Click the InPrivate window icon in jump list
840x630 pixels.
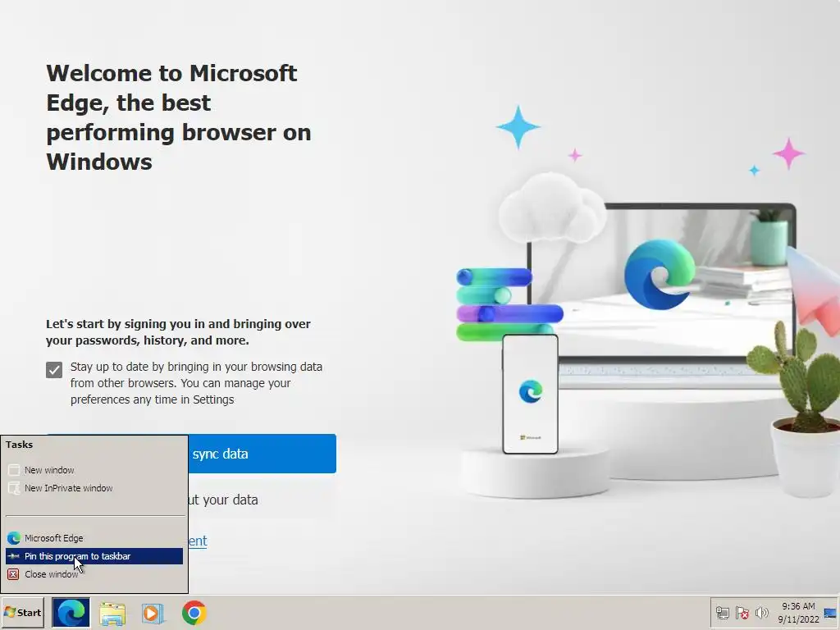click(14, 488)
